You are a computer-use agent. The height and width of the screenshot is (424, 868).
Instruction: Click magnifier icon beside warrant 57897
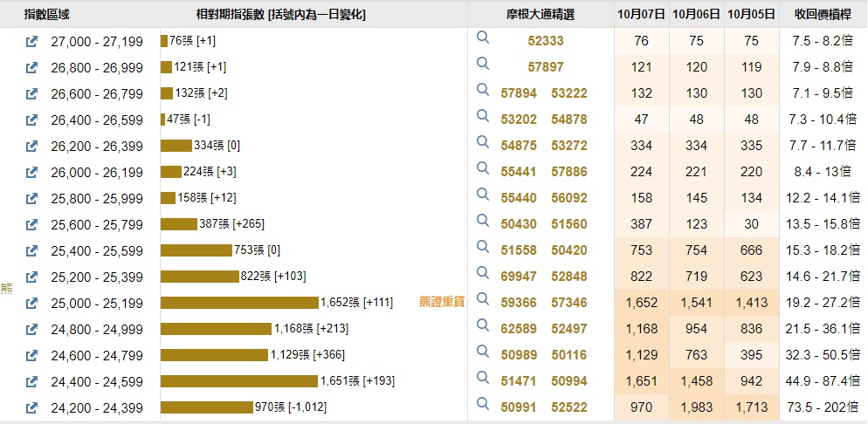coord(483,65)
